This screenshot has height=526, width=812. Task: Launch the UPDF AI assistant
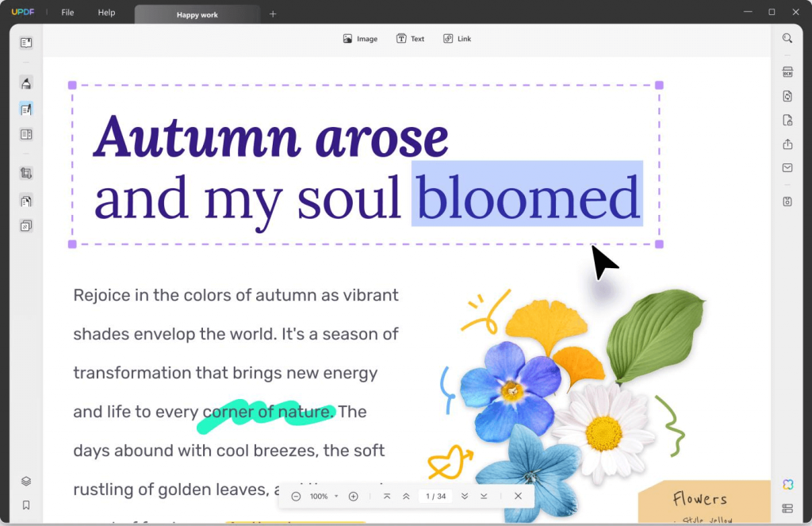click(x=787, y=484)
